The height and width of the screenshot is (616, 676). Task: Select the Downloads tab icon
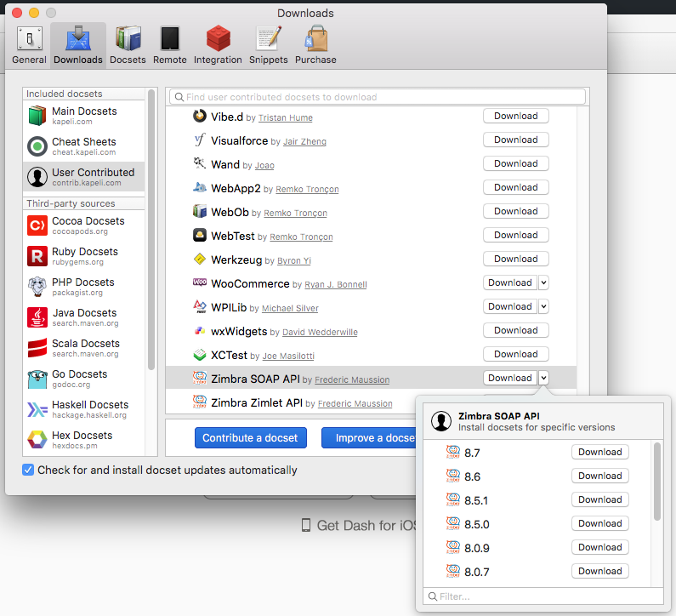coord(78,38)
